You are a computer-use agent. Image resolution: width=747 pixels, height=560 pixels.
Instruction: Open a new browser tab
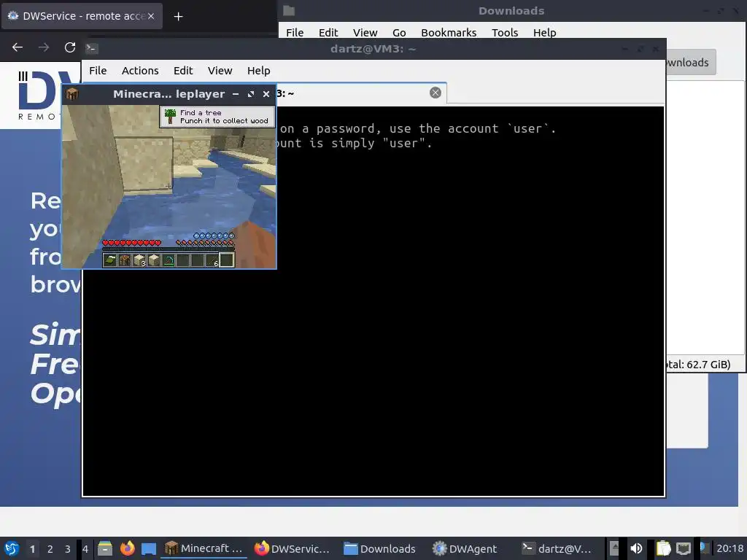(x=178, y=17)
